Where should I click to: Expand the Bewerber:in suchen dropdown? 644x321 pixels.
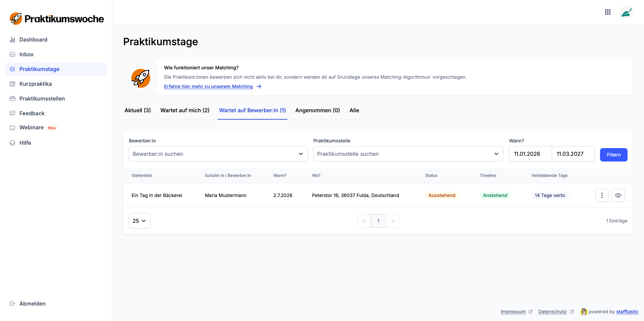click(x=218, y=154)
